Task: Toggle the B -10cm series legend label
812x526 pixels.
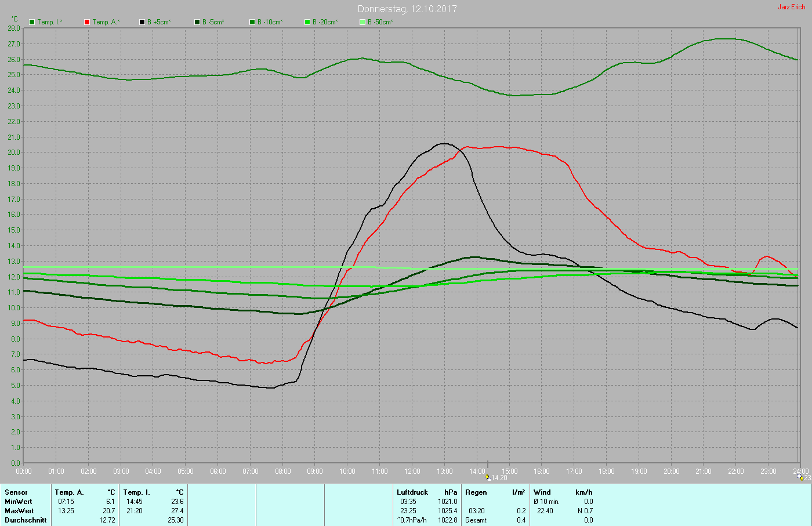Action: pos(270,22)
